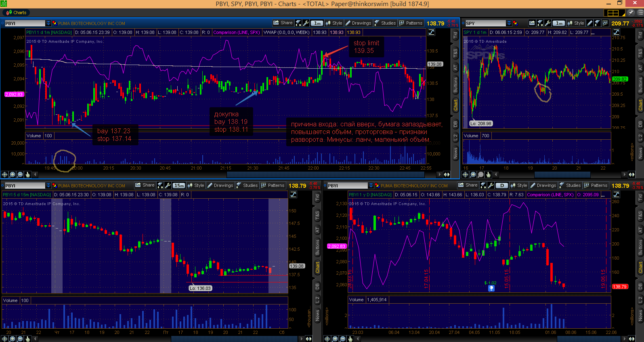Click Share in top-left PBYI chart
Viewport: 644px width, 342px height.
click(283, 23)
